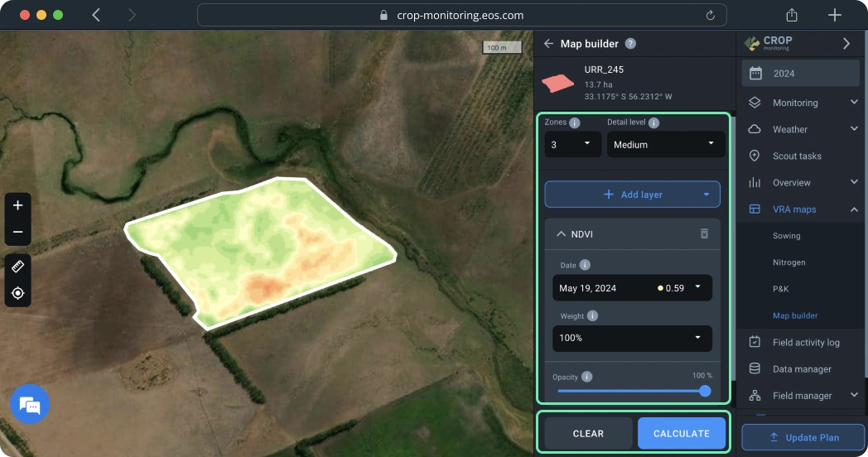Delete the NDVI layer with trash icon
This screenshot has width=868, height=457.
pyautogui.click(x=704, y=234)
